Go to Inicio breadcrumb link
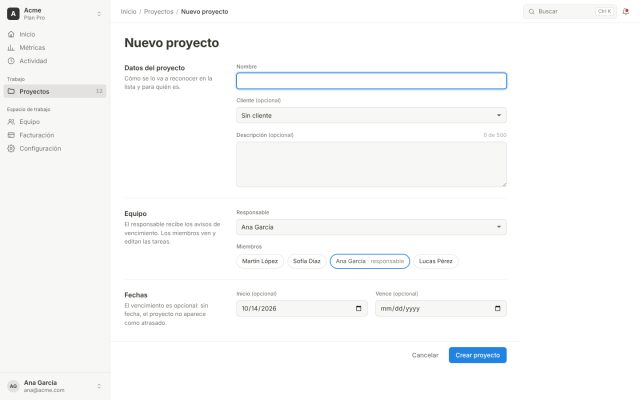Image resolution: width=640 pixels, height=400 pixels. (x=128, y=11)
